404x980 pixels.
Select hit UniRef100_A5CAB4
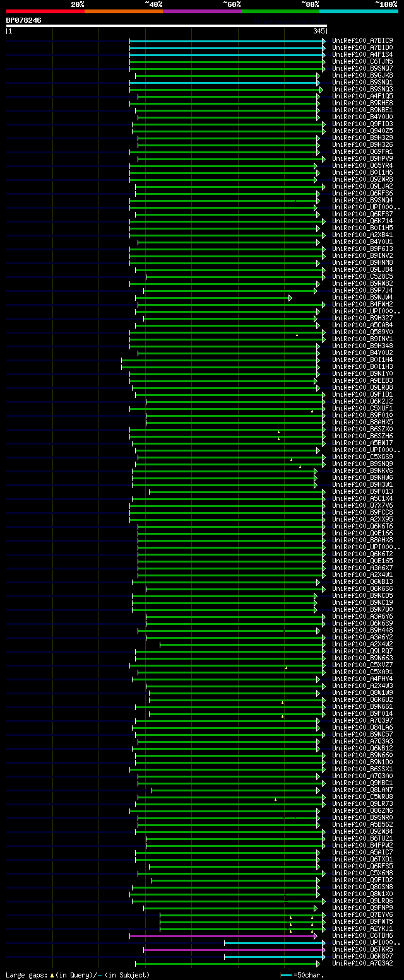coord(362,325)
